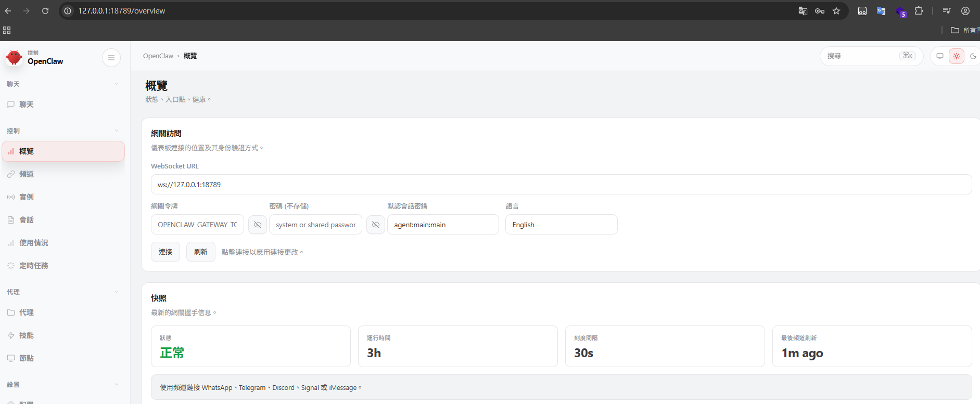The height and width of the screenshot is (404, 980).
Task: Open the browser profile avatar icon
Action: (x=965, y=11)
